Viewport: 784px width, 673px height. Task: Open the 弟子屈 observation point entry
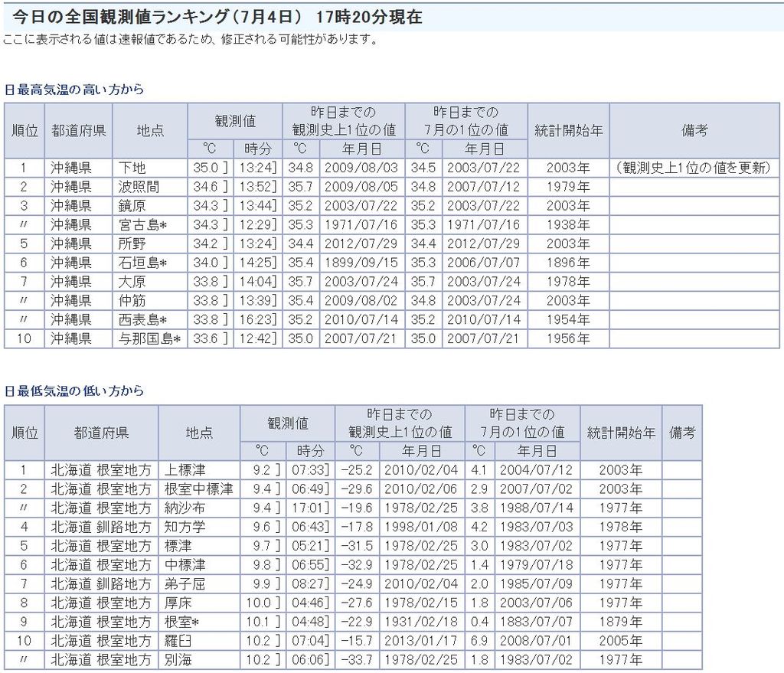[185, 583]
